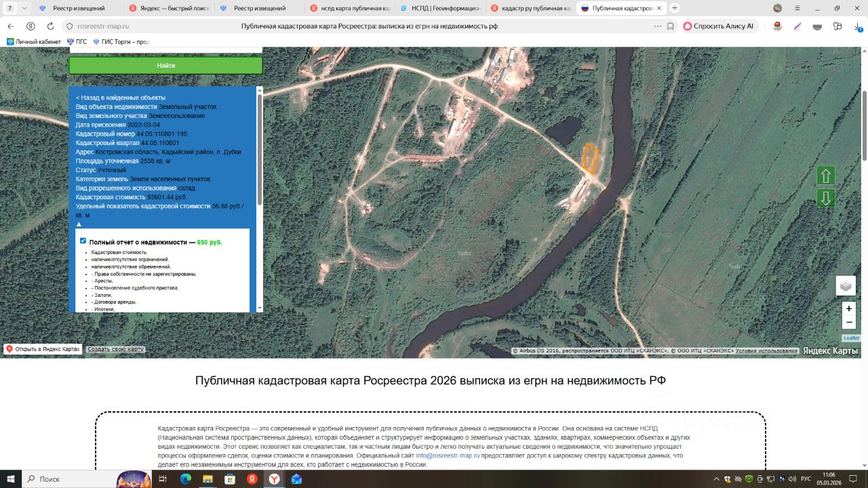Image resolution: width=868 pixels, height=488 pixels.
Task: Switch to the НСПД | Геоинформационный tab
Action: pos(439,8)
